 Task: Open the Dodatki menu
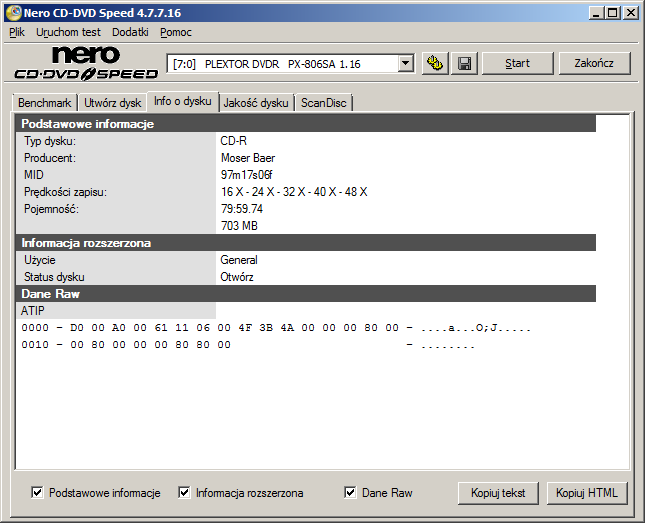pos(130,32)
